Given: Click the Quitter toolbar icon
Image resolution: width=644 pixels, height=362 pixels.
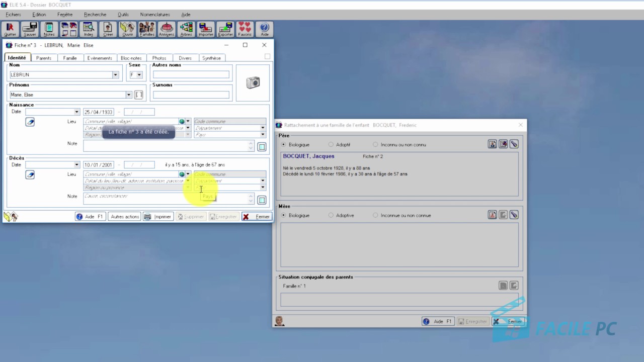Looking at the screenshot, I should [x=10, y=29].
